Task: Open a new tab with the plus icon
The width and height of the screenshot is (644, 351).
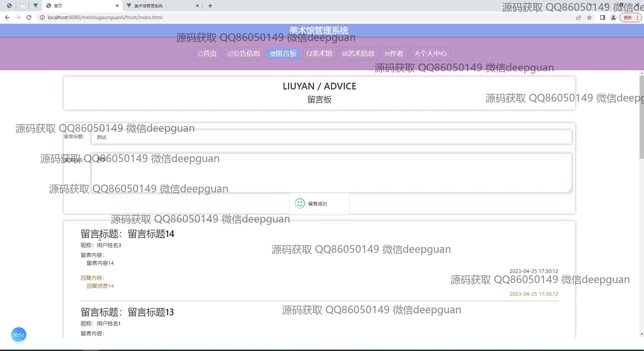Action: point(210,6)
